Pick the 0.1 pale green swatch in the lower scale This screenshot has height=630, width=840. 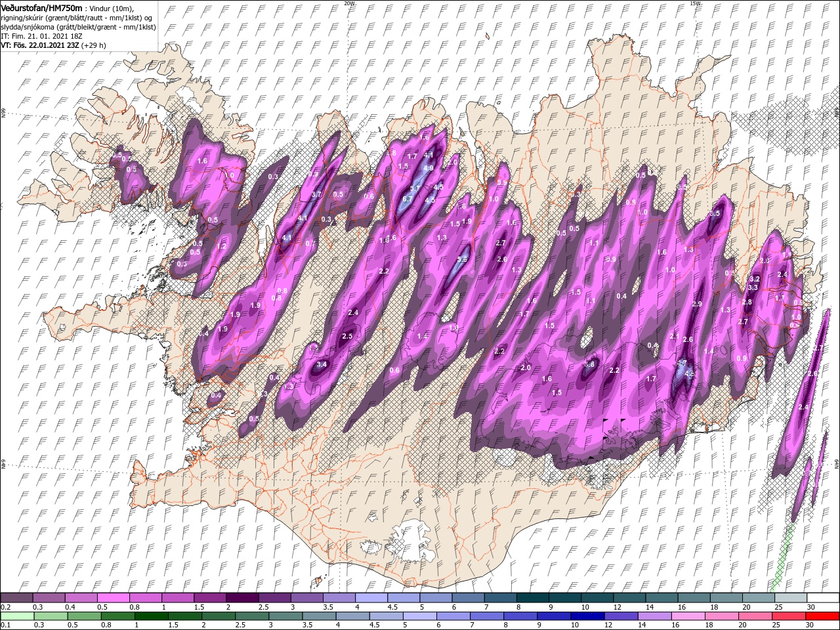(16, 616)
